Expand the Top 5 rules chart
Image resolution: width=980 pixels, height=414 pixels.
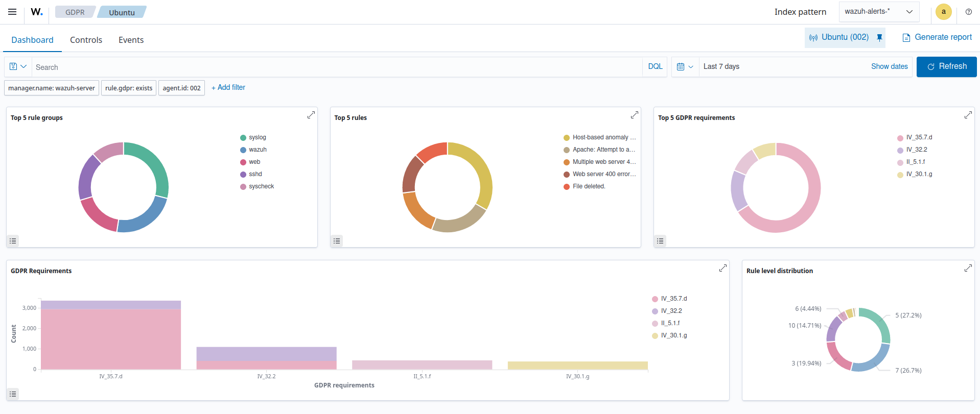click(x=634, y=115)
